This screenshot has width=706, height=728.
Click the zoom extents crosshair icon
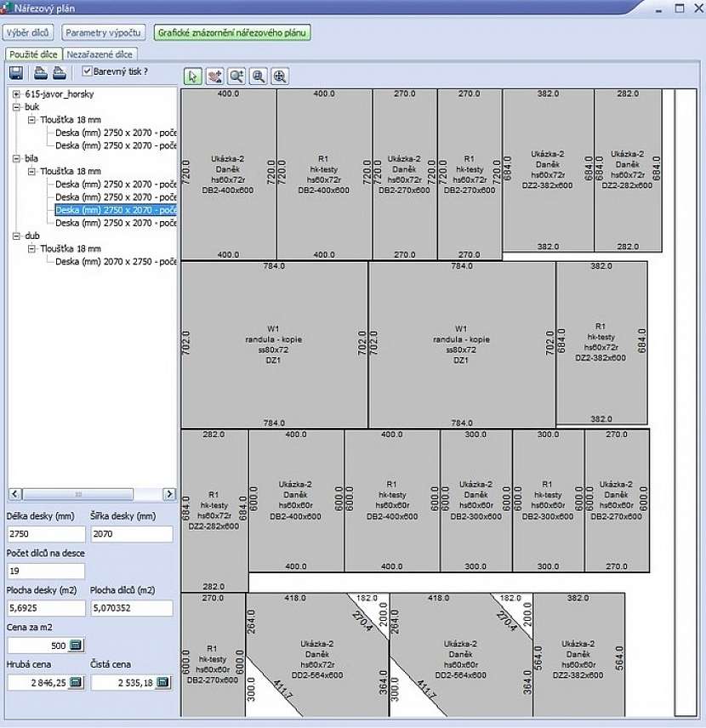pyautogui.click(x=280, y=77)
